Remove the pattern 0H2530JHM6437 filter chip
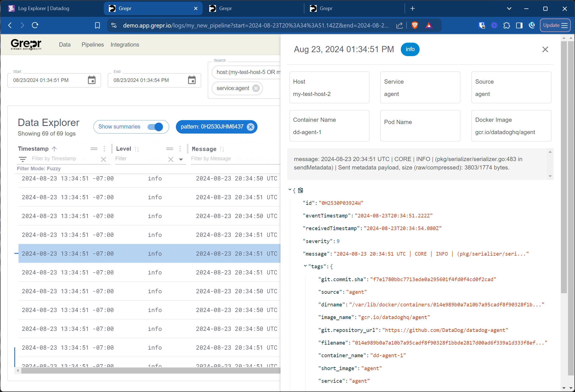 [250, 127]
